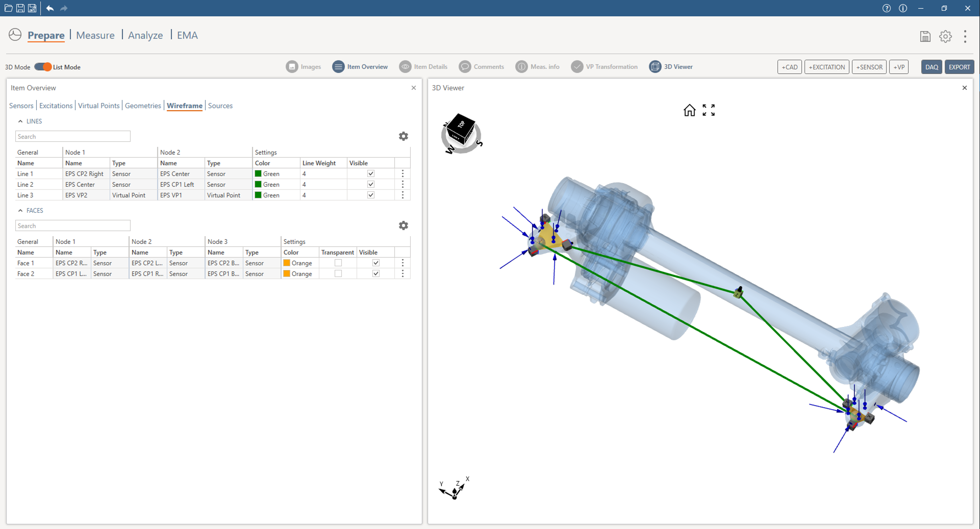
Task: Open the FACES table settings gear
Action: tap(403, 226)
